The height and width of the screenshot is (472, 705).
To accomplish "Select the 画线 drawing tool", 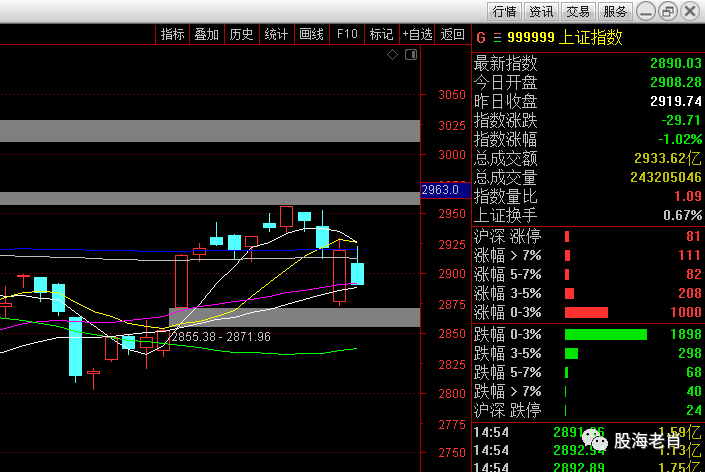I will (311, 34).
